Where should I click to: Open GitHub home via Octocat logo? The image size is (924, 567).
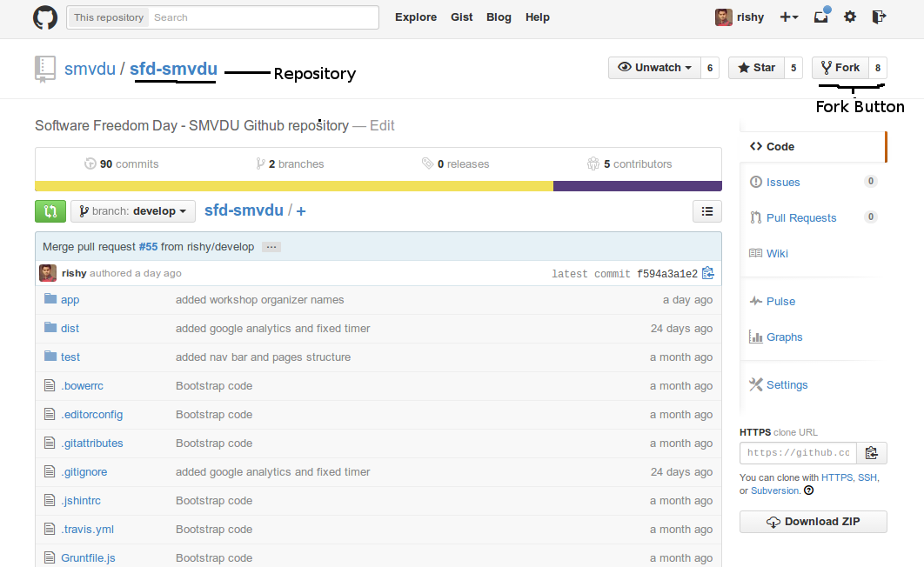[x=44, y=17]
